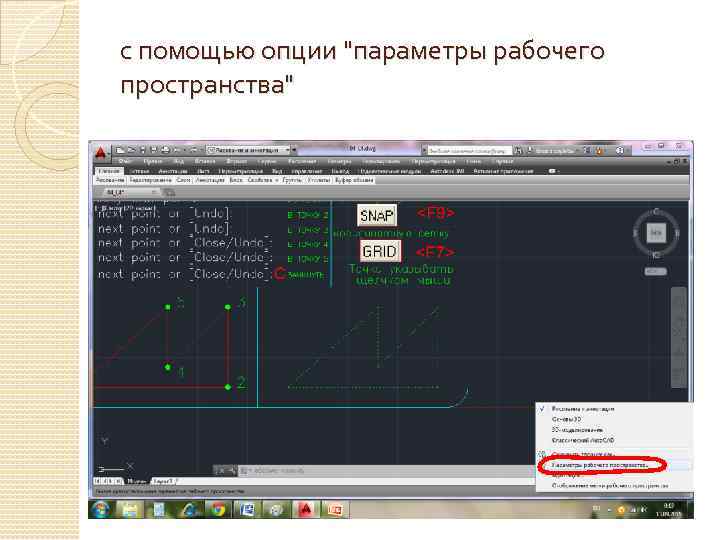This screenshot has height=540, width=720.
Task: Choose Сохранить текущее как in popup menu
Action: click(613, 454)
